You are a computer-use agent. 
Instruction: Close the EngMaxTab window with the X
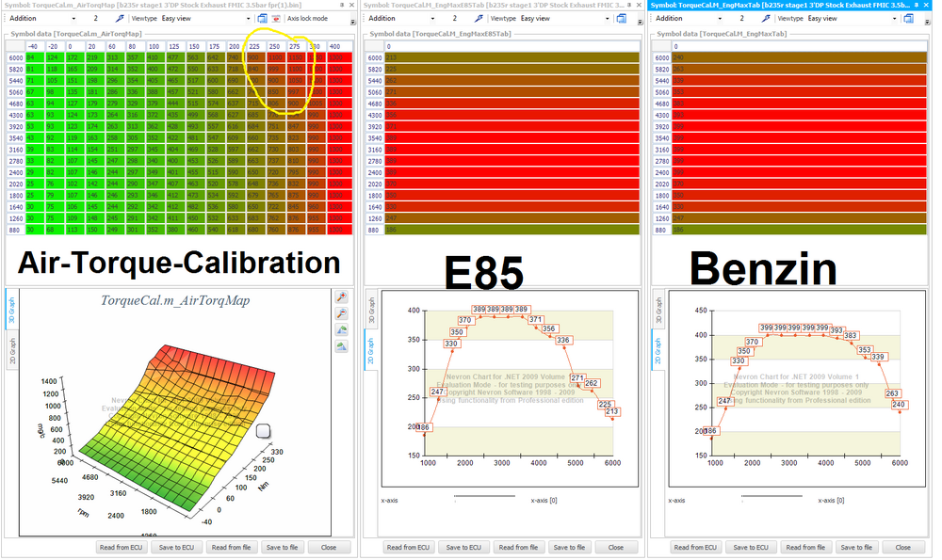pyautogui.click(x=926, y=5)
